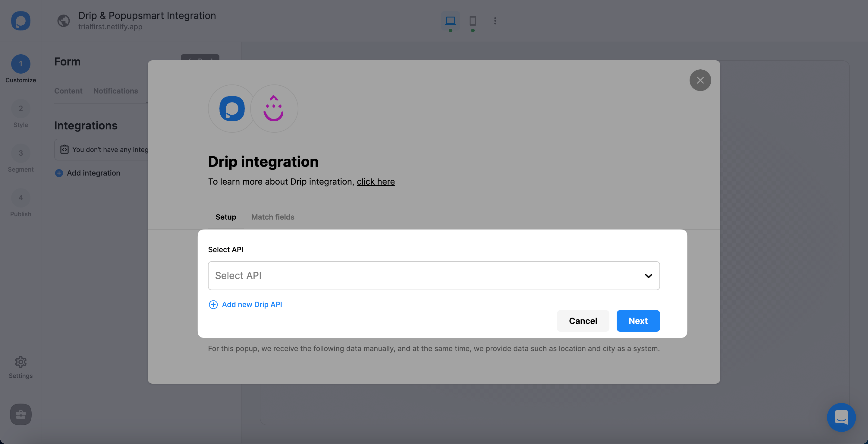Click the Cancel button
Image resolution: width=868 pixels, height=444 pixels.
click(x=583, y=321)
